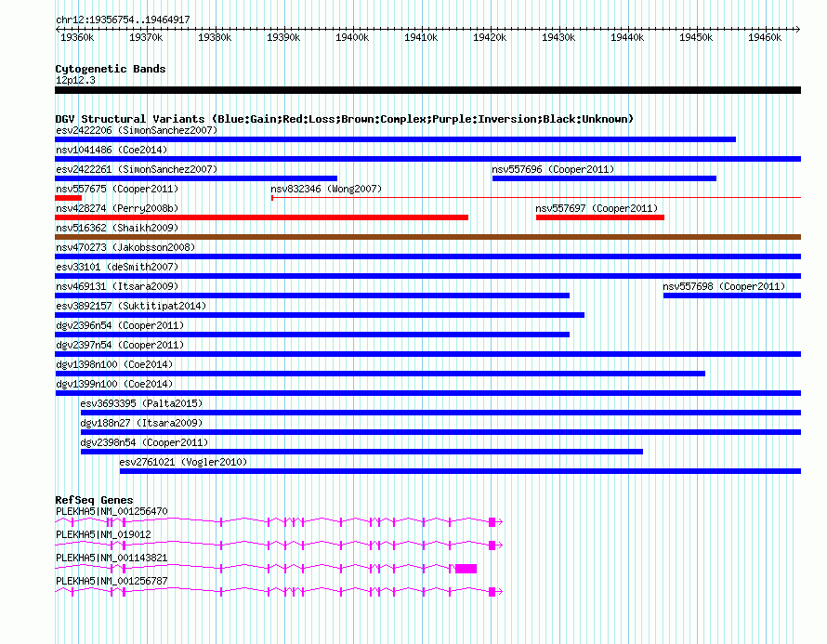Screen dimensions: 827x644
Task: Click the nsv557698 (Cooper2011) label
Action: point(724,286)
